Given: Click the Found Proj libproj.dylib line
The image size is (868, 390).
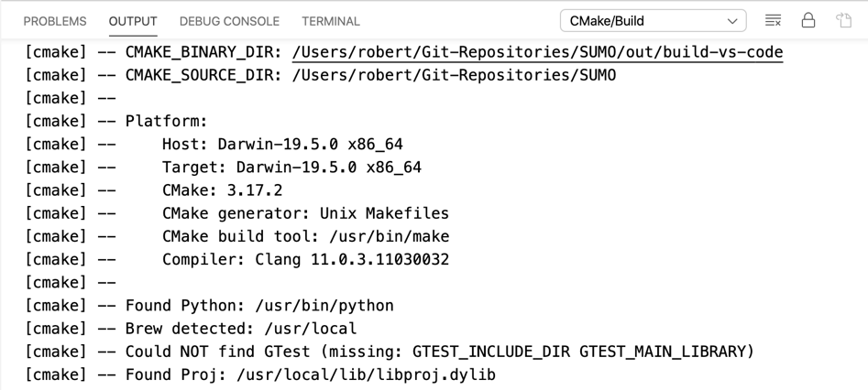Looking at the screenshot, I should 310,374.
